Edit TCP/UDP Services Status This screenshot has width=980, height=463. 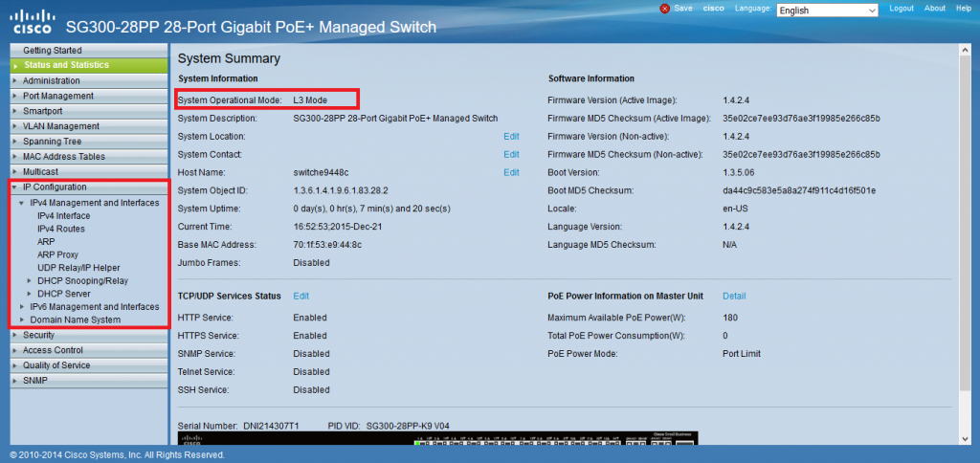pos(301,297)
